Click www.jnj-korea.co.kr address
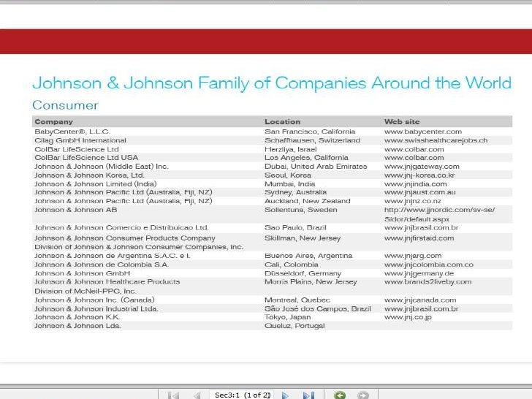The width and height of the screenshot is (532, 399). coord(419,175)
